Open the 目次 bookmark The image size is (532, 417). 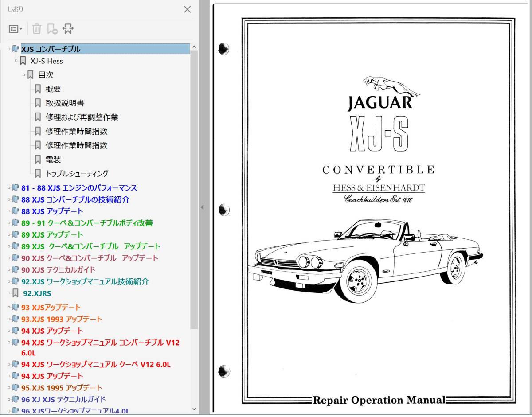pyautogui.click(x=46, y=75)
